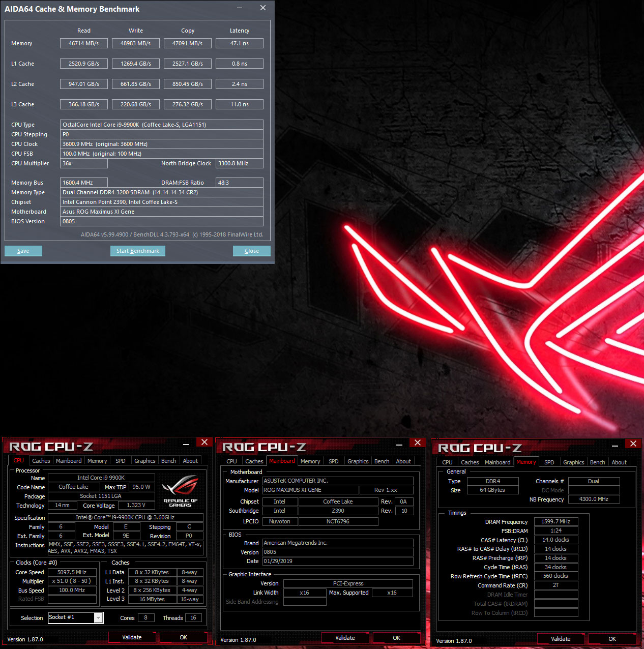Open Caches tab in right CPU-Z window
644x649 pixels.
470,462
